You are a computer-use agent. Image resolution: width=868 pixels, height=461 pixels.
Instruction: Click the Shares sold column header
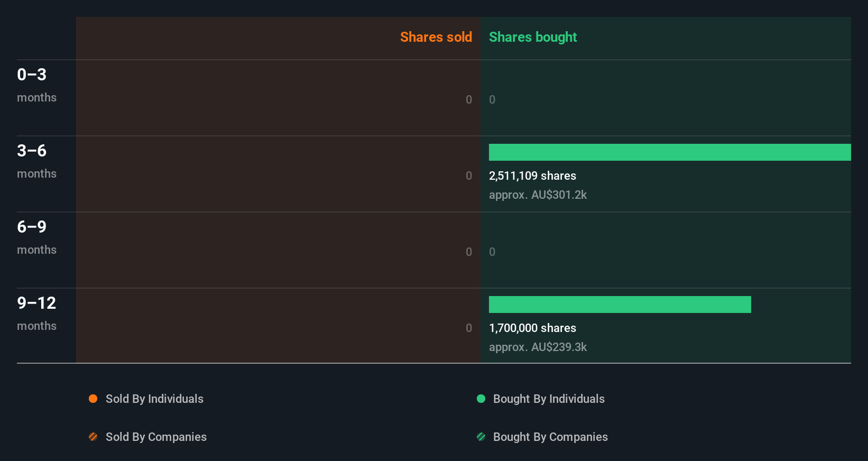[x=436, y=37]
